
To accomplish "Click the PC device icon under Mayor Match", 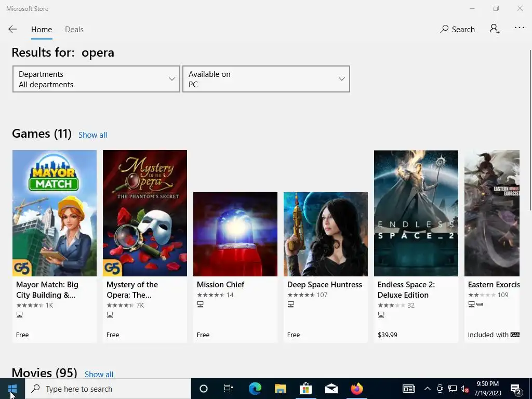I will [19, 314].
